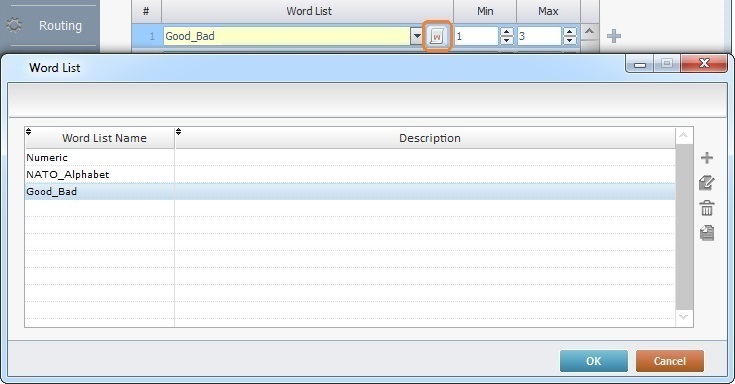Decrease the Max value
Screen dimensions: 735x384
tap(570, 40)
